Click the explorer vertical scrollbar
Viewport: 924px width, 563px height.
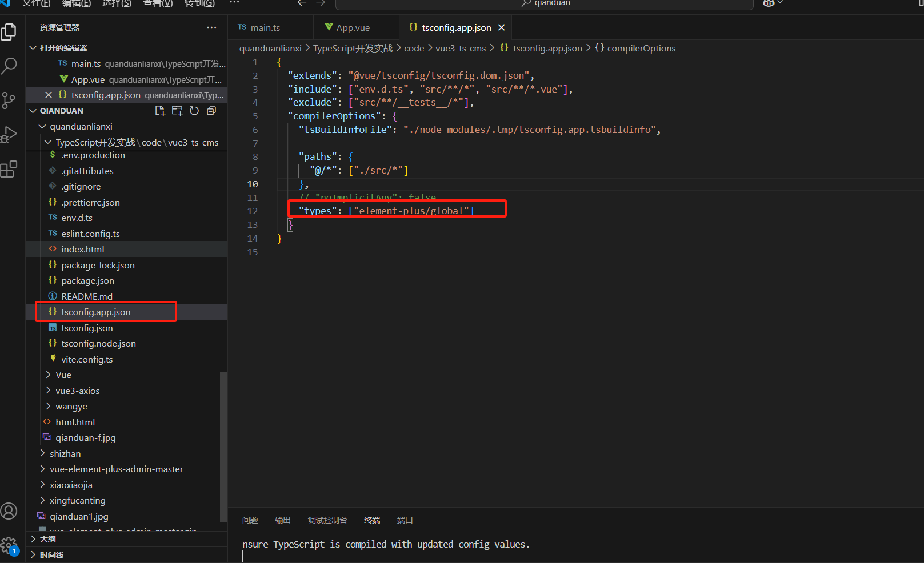(x=223, y=447)
